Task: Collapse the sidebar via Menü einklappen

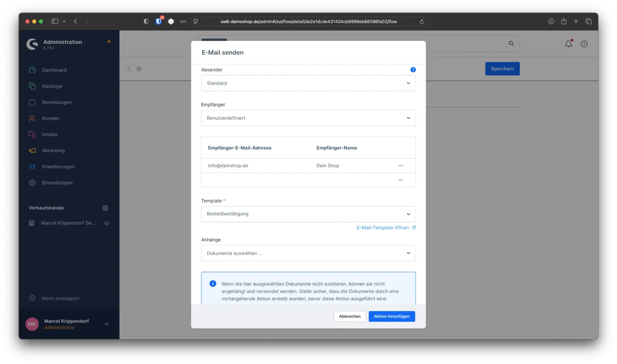Action: 60,298
